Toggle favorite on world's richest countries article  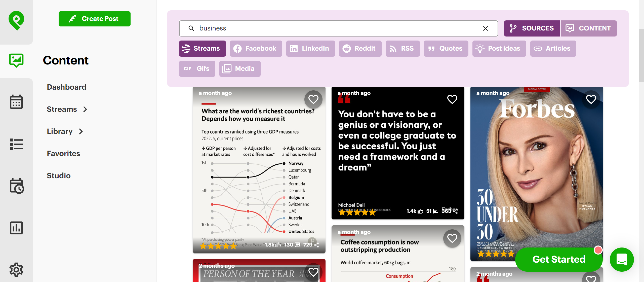point(313,99)
